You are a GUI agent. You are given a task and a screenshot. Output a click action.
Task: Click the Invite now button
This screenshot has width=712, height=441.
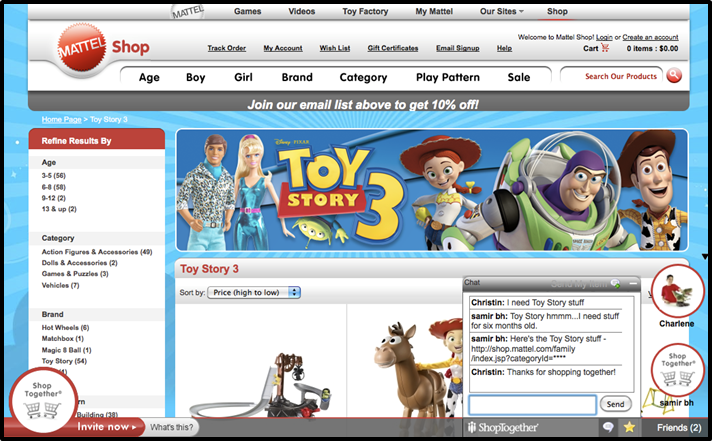107,427
